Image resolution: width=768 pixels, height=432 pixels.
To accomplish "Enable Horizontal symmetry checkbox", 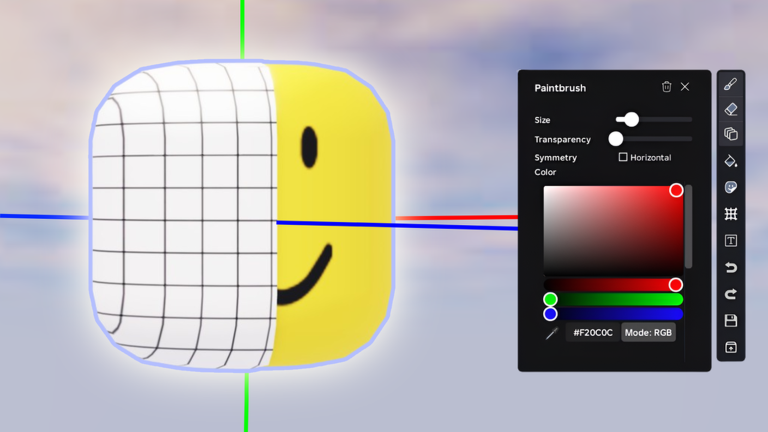I will tap(623, 157).
